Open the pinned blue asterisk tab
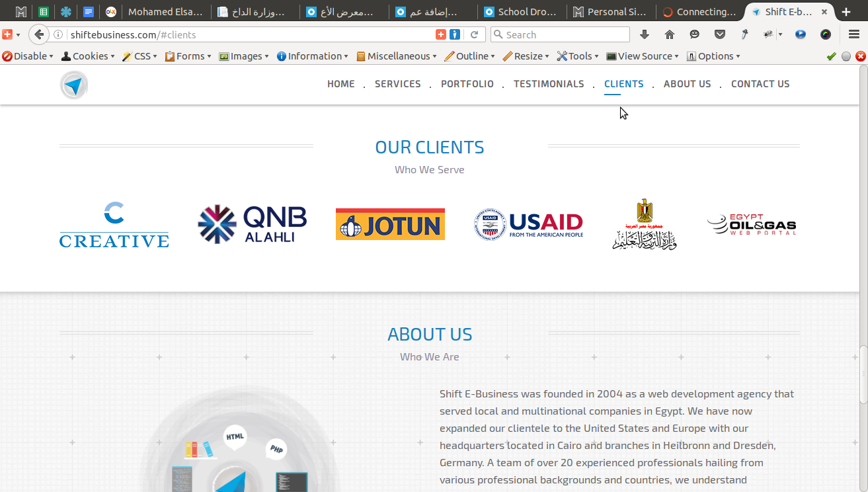Image resolution: width=868 pixels, height=492 pixels. click(x=66, y=12)
